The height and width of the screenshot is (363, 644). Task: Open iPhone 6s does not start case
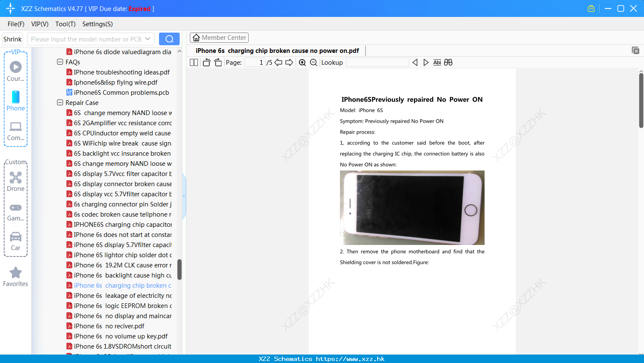pyautogui.click(x=119, y=235)
